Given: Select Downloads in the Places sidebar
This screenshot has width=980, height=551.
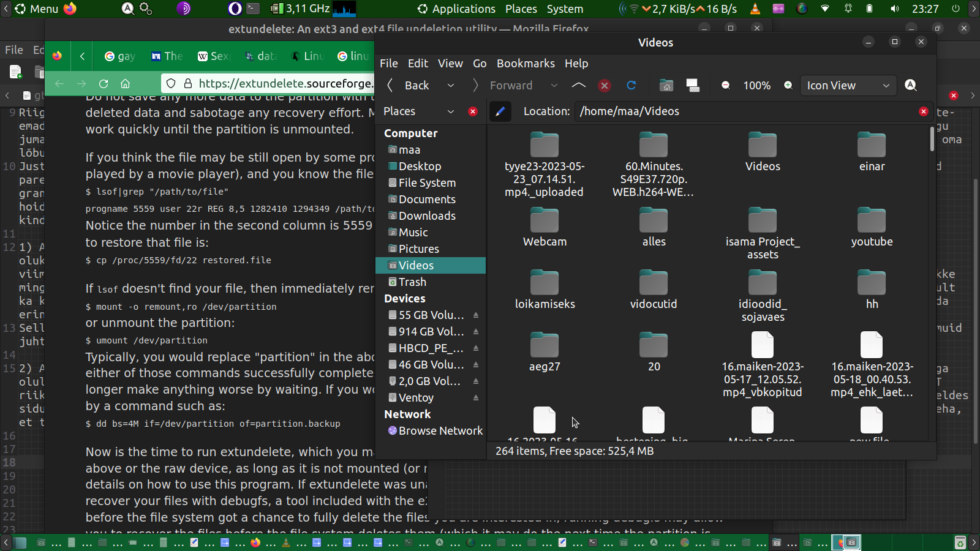Looking at the screenshot, I should (x=427, y=216).
